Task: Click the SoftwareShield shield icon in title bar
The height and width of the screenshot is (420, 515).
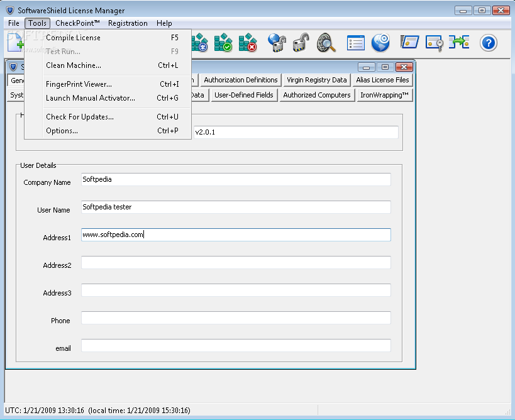Action: pos(10,11)
